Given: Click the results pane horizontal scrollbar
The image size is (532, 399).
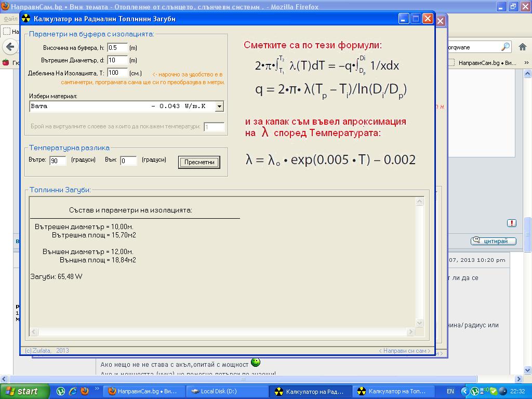Looking at the screenshot, I should tap(223, 332).
